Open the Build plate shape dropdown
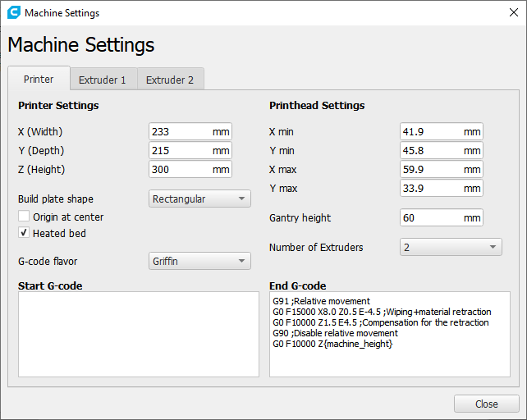The height and width of the screenshot is (420, 527). (x=199, y=199)
